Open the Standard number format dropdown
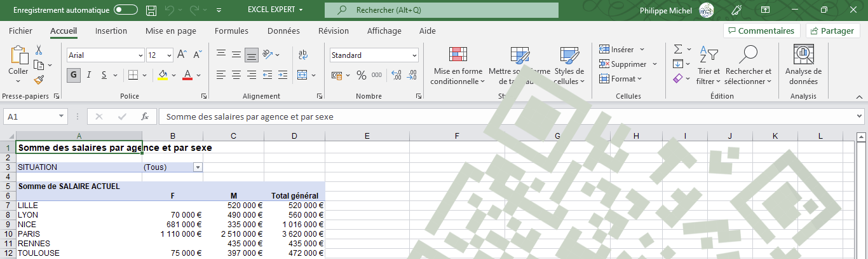The height and width of the screenshot is (259, 868). tap(414, 55)
